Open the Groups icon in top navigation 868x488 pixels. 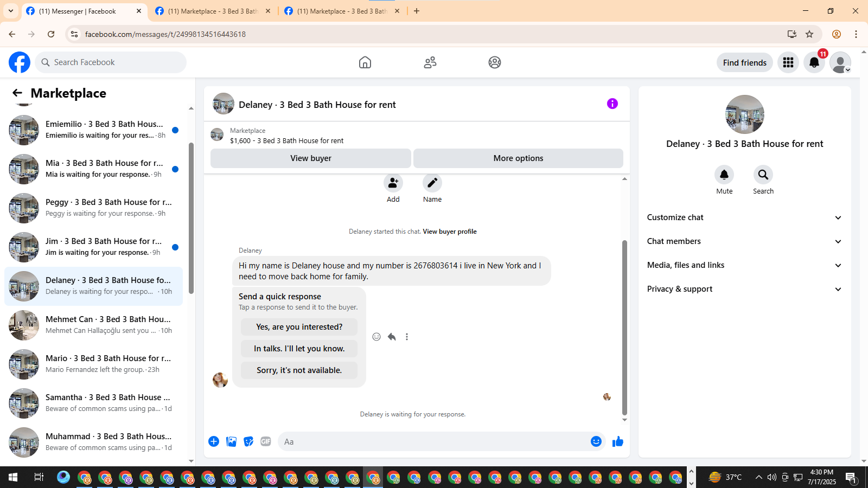495,62
